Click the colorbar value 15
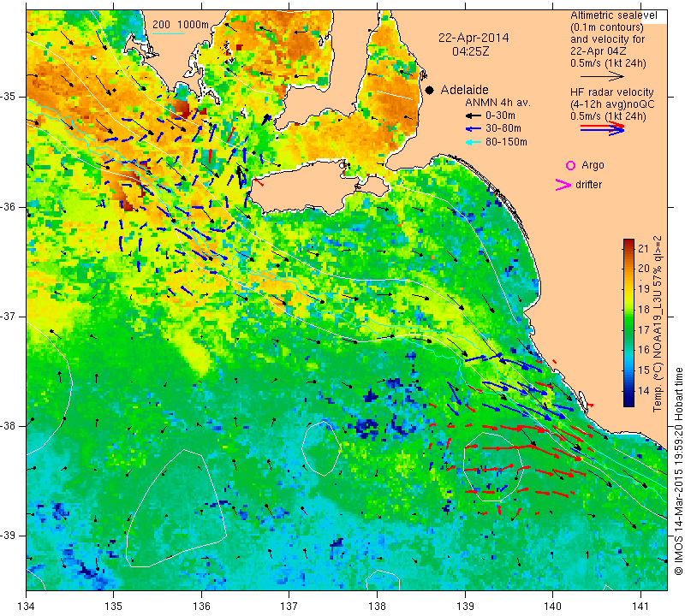The image size is (685, 616). click(644, 370)
